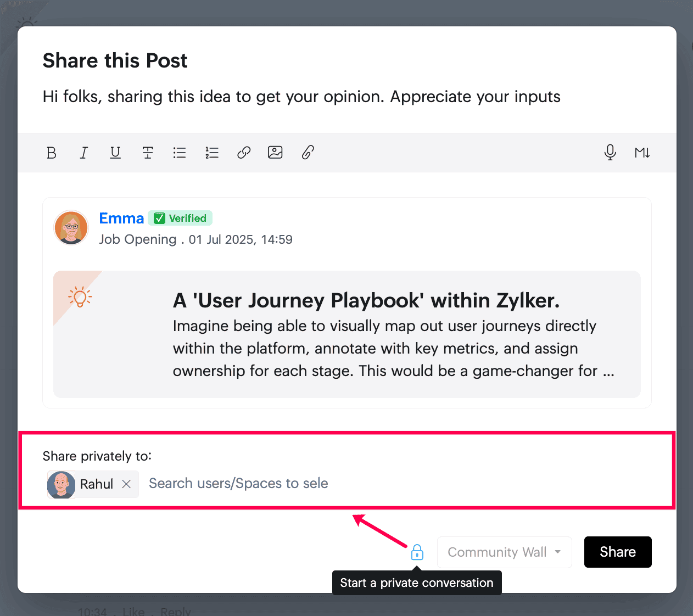Insert a numbered list

pyautogui.click(x=212, y=153)
